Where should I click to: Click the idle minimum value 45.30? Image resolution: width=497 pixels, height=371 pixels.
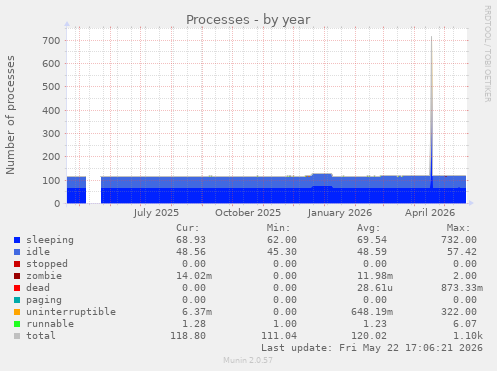click(x=282, y=252)
